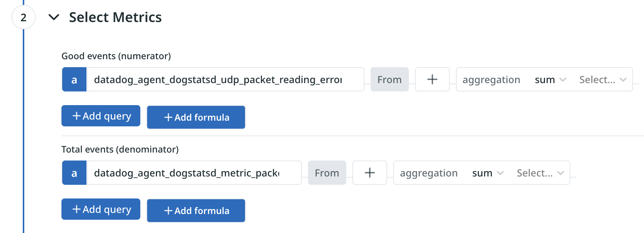
Task: Click the "a" badge for the denominator query
Action: [x=74, y=173]
